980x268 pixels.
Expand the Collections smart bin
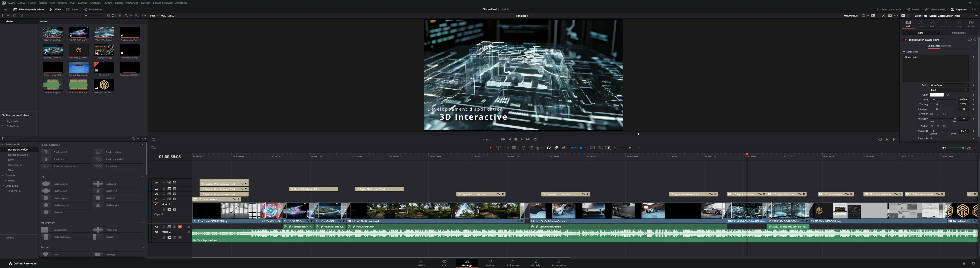click(x=3, y=126)
